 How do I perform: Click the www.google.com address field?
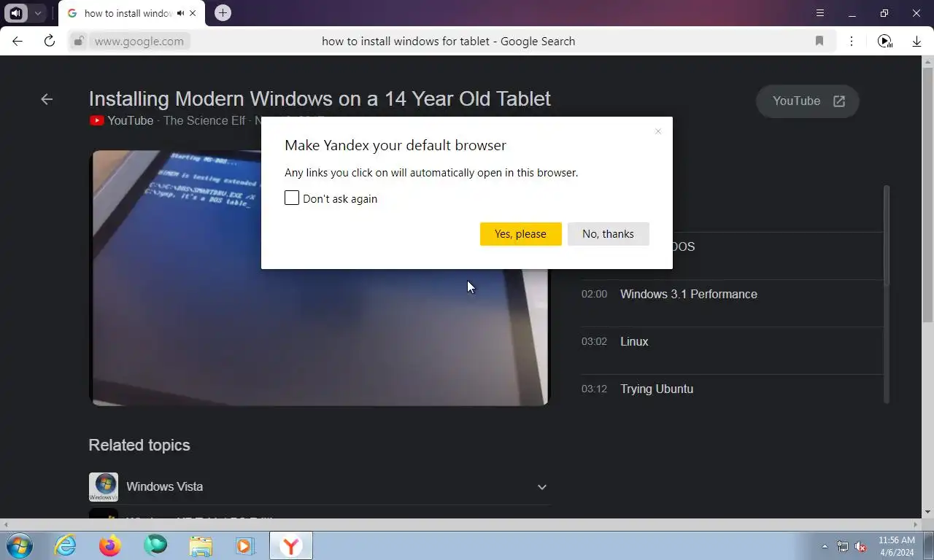click(x=139, y=42)
